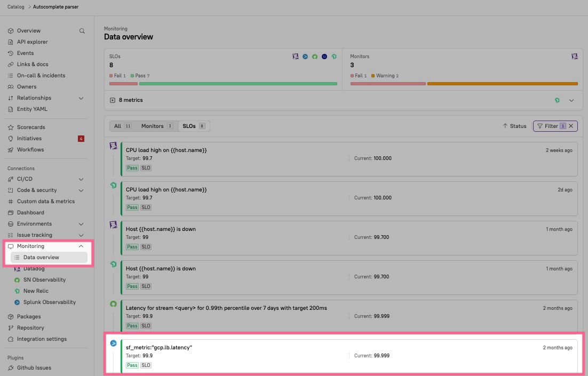Click Pass tag on sf_metric SLO

pos(132,365)
